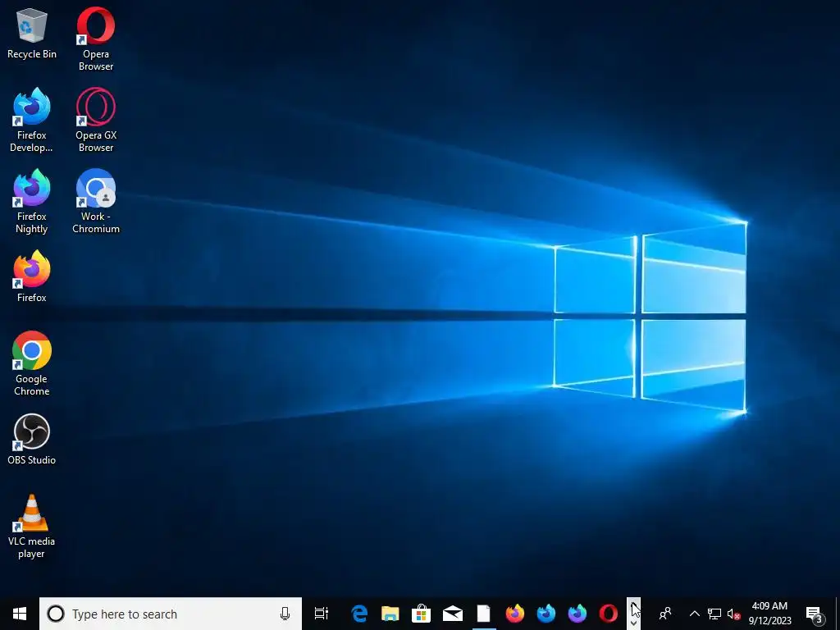
Task: Select the Opera GX Browser desktop shortcut
Action: pos(96,120)
